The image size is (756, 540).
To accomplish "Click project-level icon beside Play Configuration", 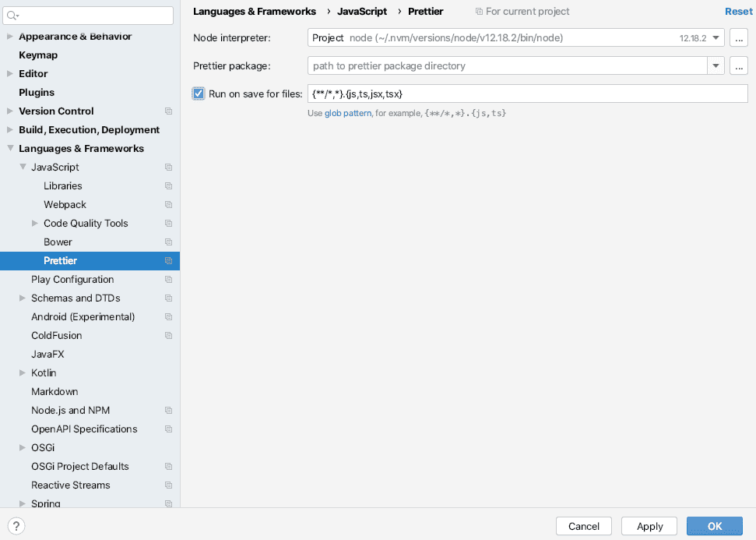I will 168,280.
